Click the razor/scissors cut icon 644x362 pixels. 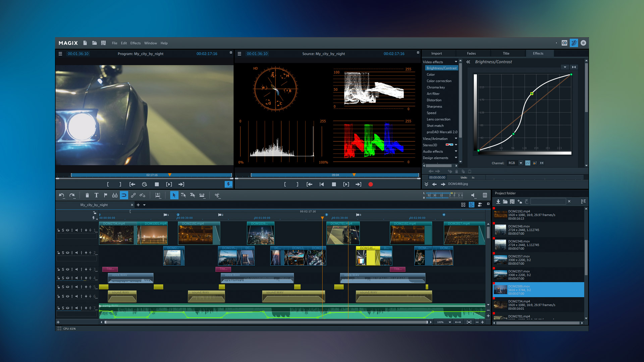click(217, 195)
